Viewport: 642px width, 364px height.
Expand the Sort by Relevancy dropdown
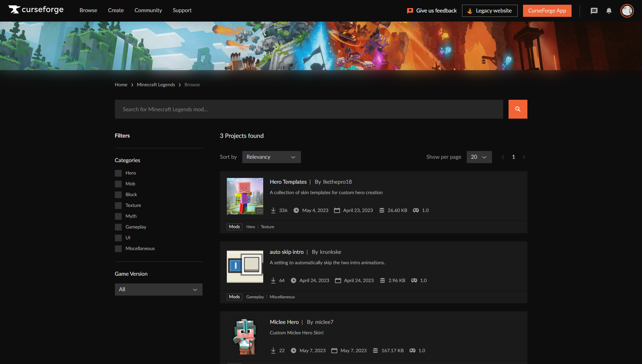271,157
